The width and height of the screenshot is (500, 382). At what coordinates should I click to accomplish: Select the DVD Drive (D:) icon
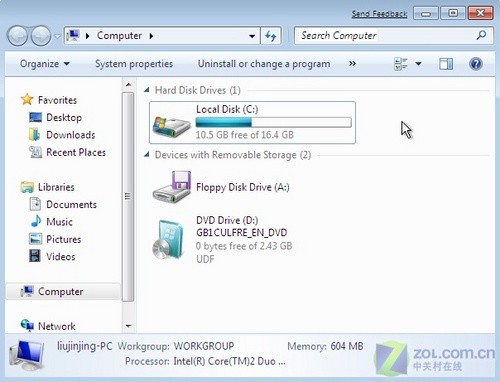168,239
